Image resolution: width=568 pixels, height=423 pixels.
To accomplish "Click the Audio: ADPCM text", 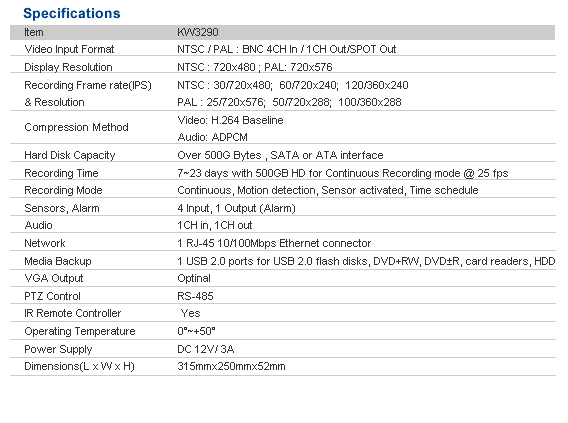I will (213, 137).
